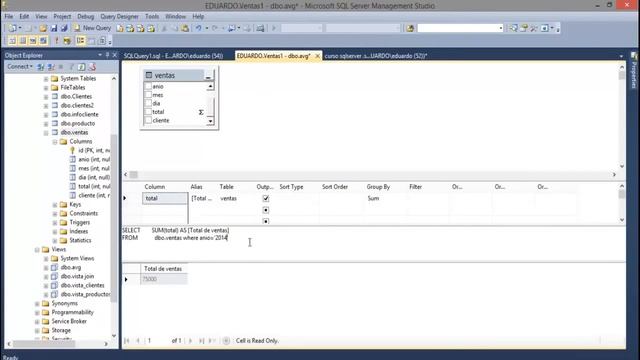Click the Analysis Services MDX Query icon
The width and height of the screenshot is (640, 360).
[130, 28]
